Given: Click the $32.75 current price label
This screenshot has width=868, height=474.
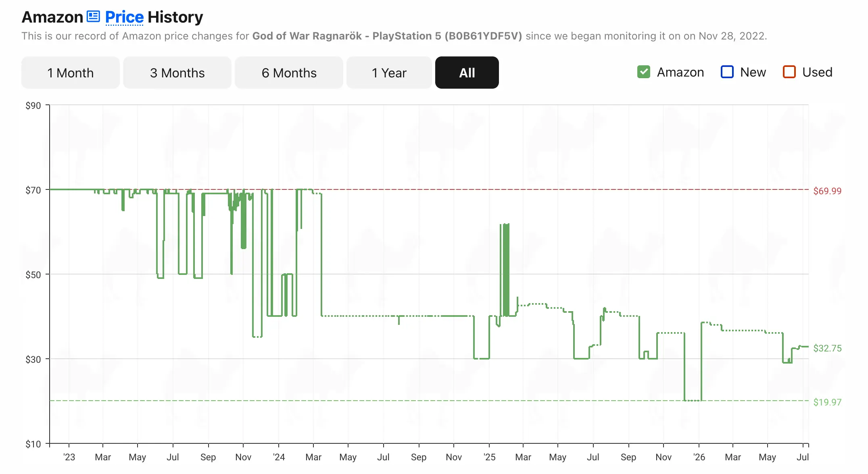Looking at the screenshot, I should pos(827,348).
